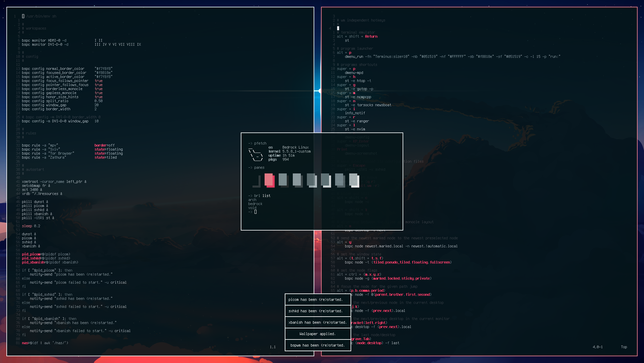
Task: Close the "xbanish has been (re)started." notification
Action: pyautogui.click(x=318, y=322)
